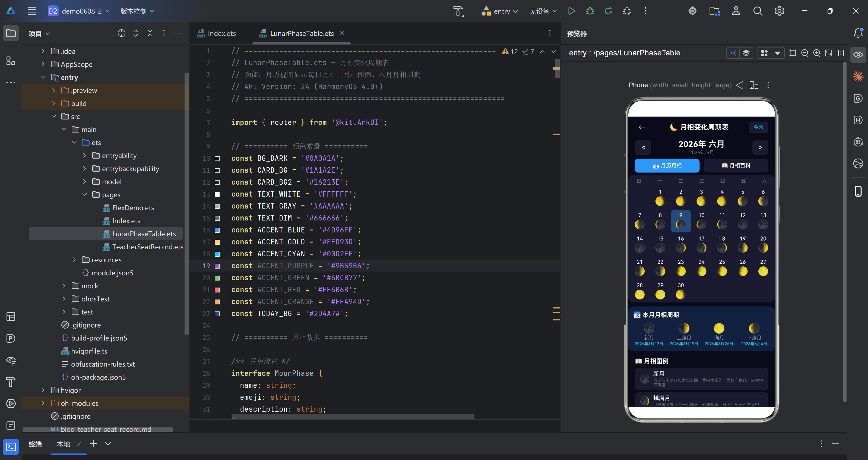Screen dimensions: 868x460
Task: Open the settings gear in title bar
Action: [x=779, y=11]
